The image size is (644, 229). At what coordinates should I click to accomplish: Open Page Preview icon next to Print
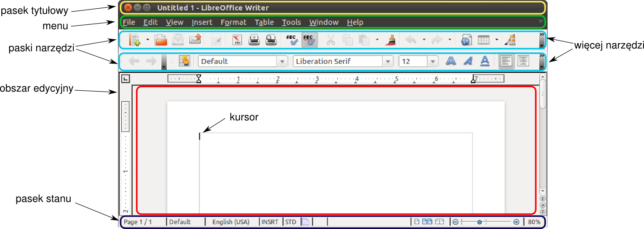[x=271, y=40]
